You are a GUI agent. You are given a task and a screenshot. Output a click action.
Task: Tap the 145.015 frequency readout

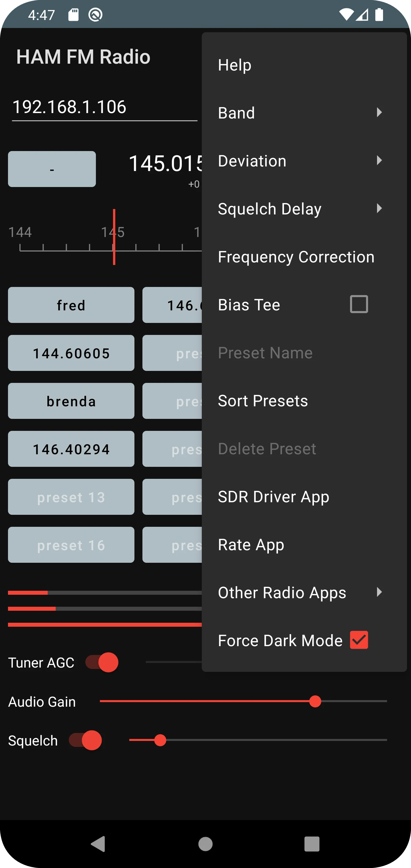(166, 164)
